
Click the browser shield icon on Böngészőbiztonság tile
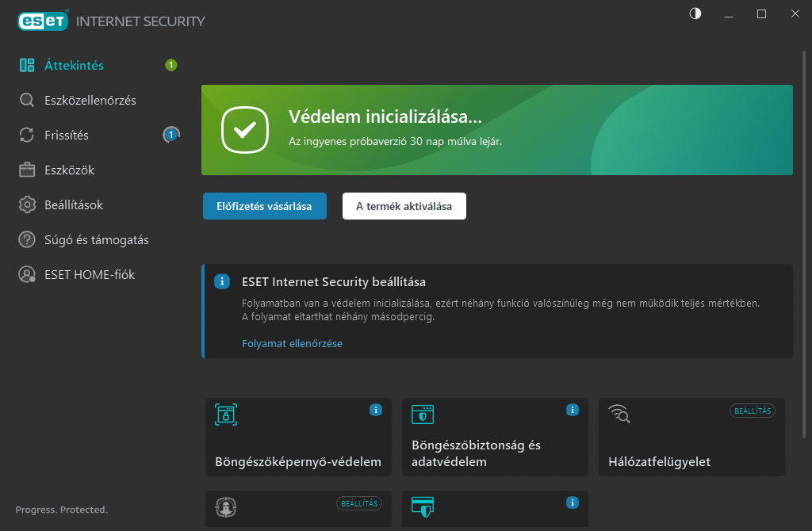tap(423, 414)
